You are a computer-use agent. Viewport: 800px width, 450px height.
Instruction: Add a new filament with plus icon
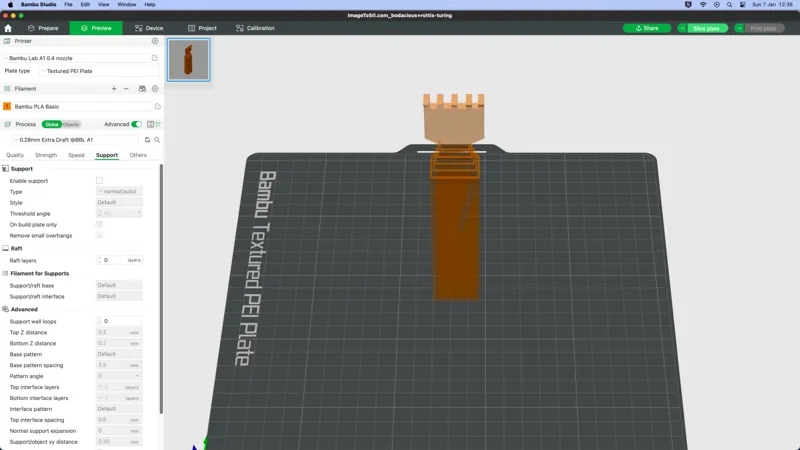pyautogui.click(x=114, y=89)
